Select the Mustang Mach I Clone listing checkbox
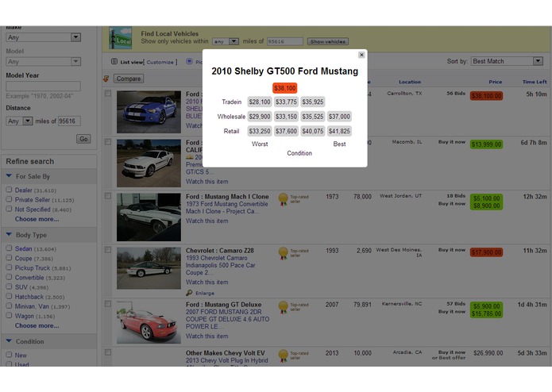 [x=108, y=196]
